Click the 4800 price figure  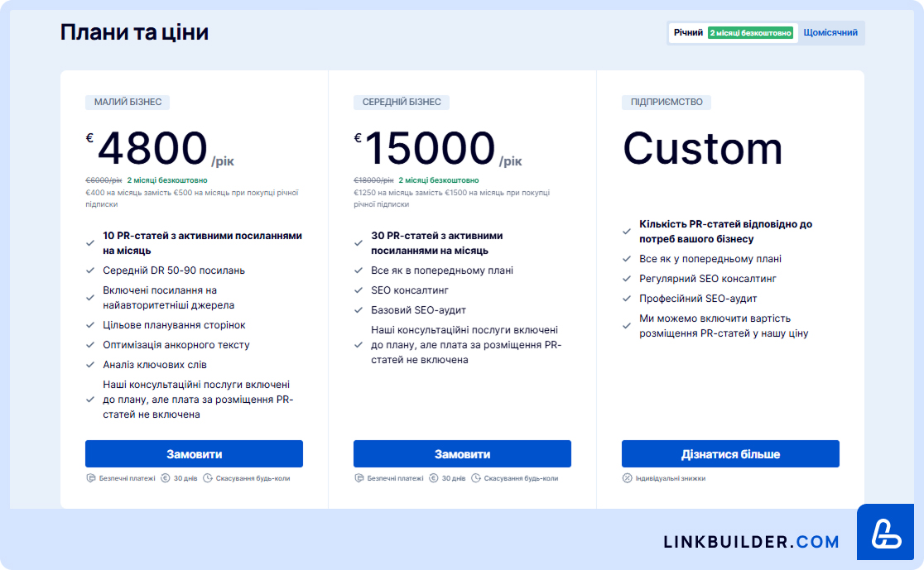pyautogui.click(x=152, y=148)
